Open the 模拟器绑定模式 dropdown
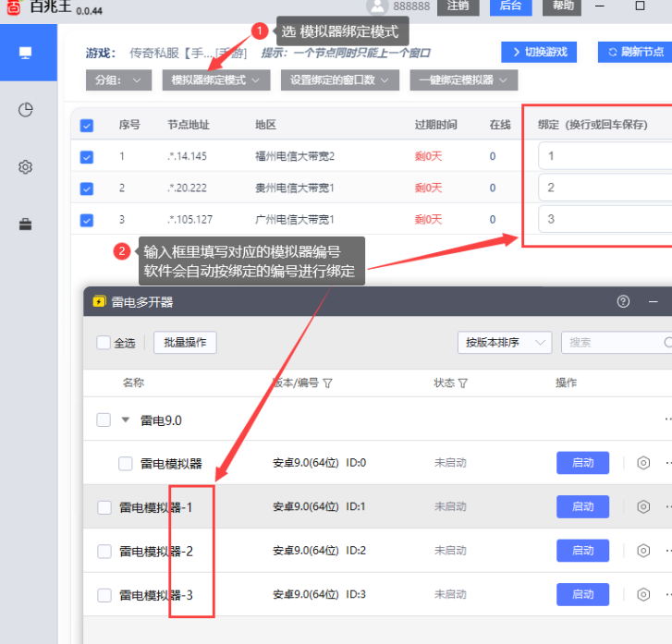The image size is (672, 644). [x=216, y=80]
